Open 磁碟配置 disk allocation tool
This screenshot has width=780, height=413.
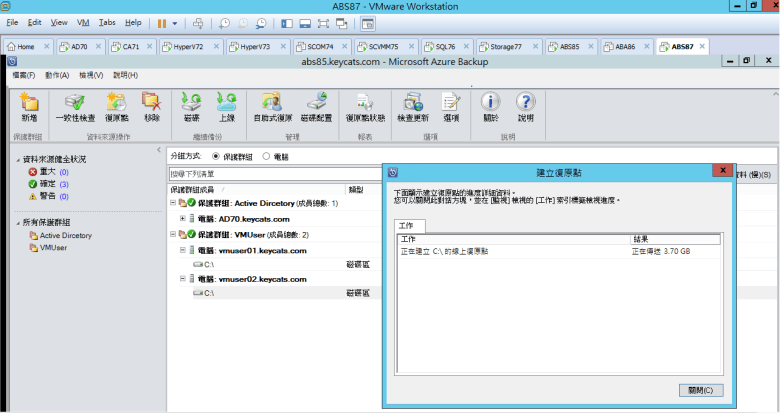[318, 105]
